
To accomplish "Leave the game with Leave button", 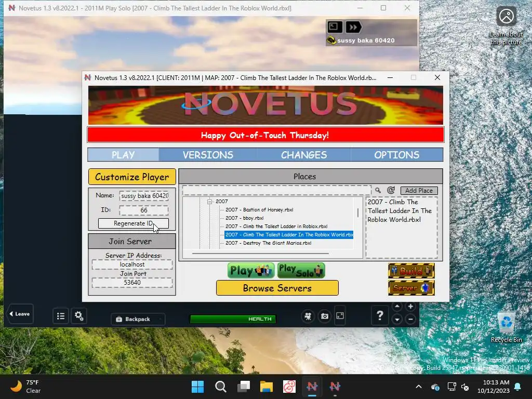I will pos(20,314).
